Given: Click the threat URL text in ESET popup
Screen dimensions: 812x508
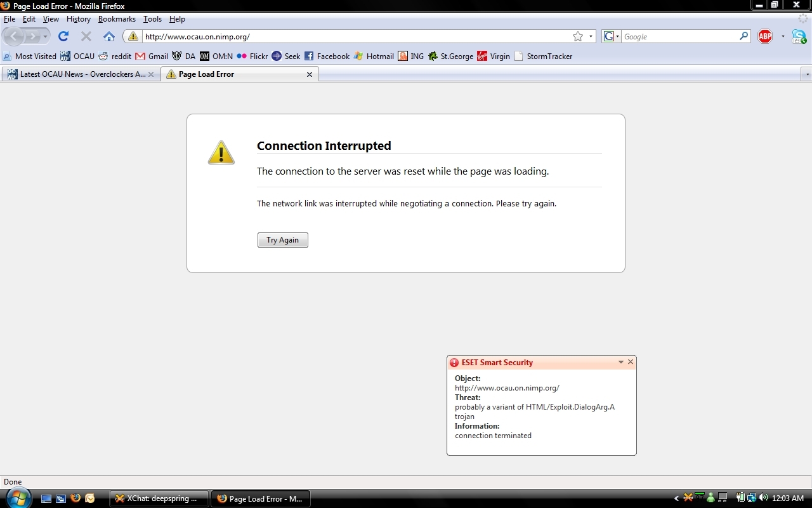Looking at the screenshot, I should point(507,387).
